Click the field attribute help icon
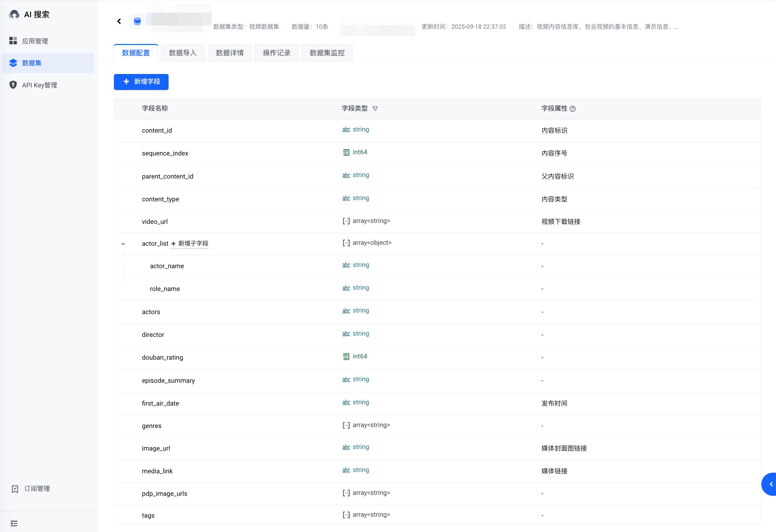 [573, 109]
